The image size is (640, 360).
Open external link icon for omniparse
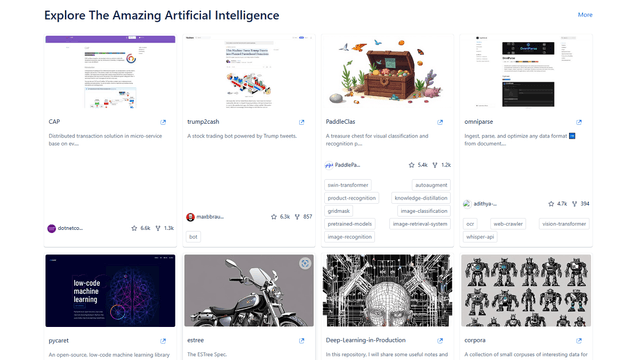579,122
